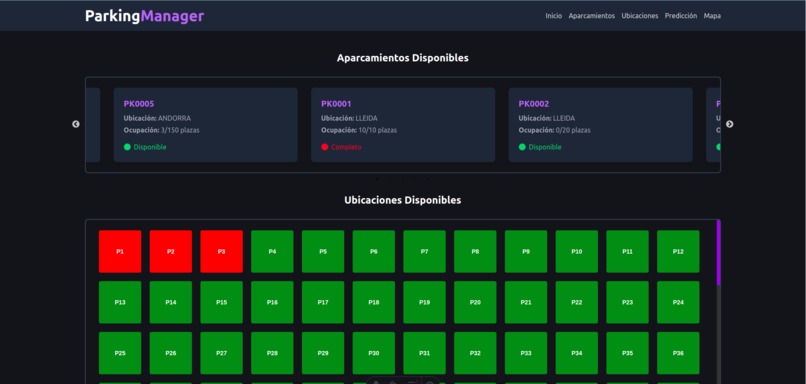This screenshot has width=806, height=384.
Task: Select occupied red spot P1
Action: click(x=120, y=251)
